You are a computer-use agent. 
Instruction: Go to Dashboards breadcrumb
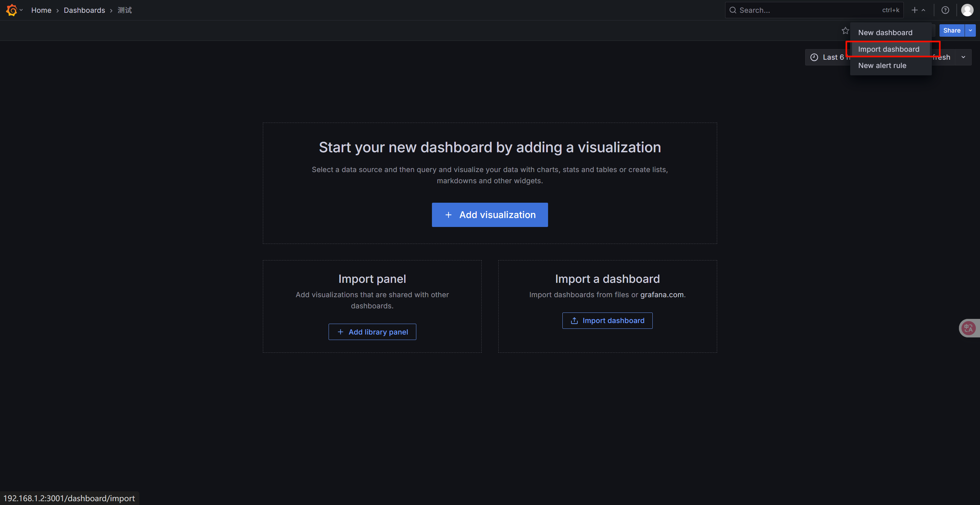[x=84, y=10]
